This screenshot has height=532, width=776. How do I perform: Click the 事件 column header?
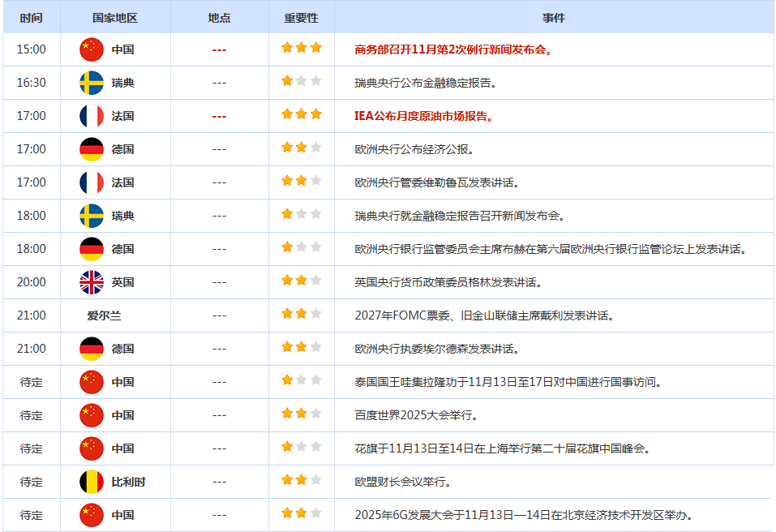point(553,19)
